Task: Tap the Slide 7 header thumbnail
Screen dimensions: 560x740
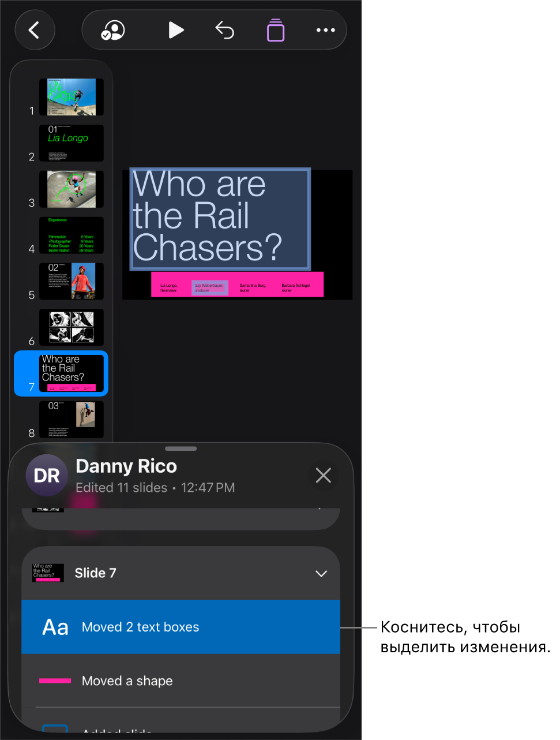Action: (x=48, y=573)
